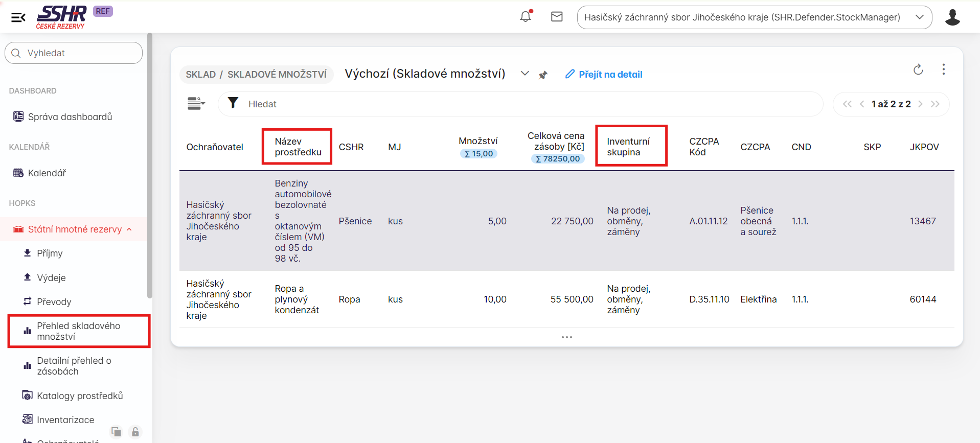Open the messages envelope icon
The height and width of the screenshot is (443, 980).
point(557,17)
